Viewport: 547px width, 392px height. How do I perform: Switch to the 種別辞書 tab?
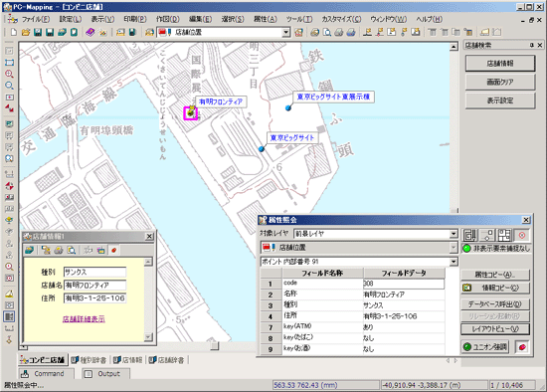90,360
